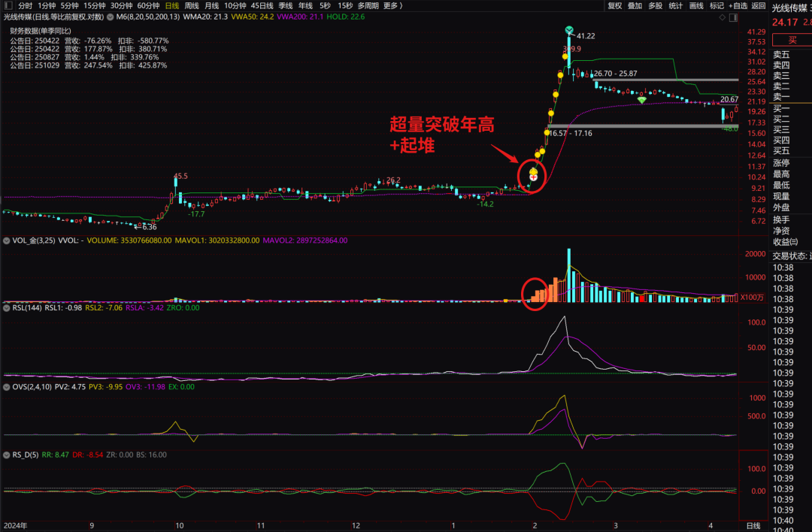Switch to the 月线 monthly chart
812x532 pixels.
[211, 6]
